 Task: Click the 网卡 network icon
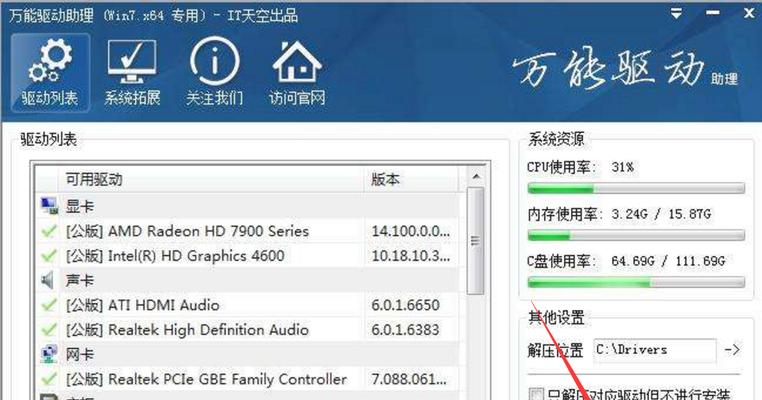coord(49,354)
